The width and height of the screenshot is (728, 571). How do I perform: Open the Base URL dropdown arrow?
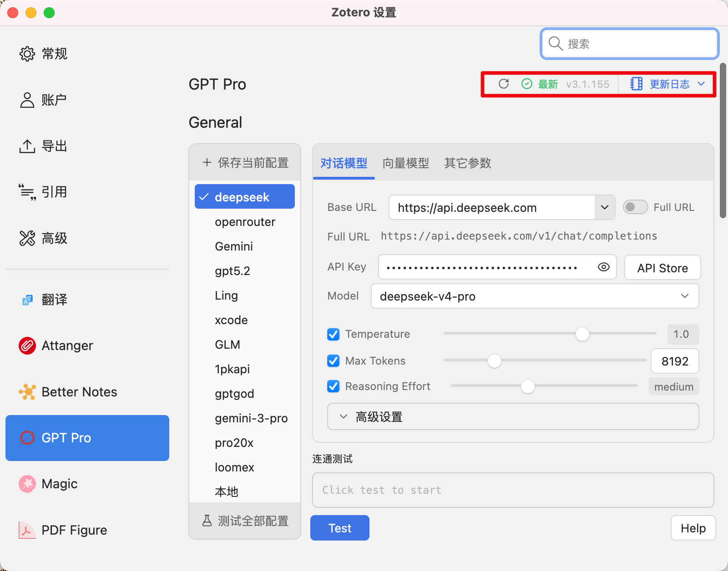click(605, 207)
